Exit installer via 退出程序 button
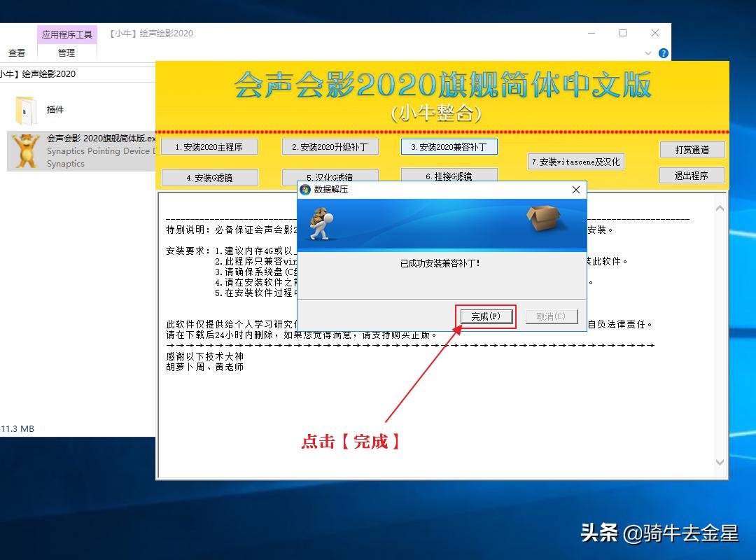 [x=692, y=175]
